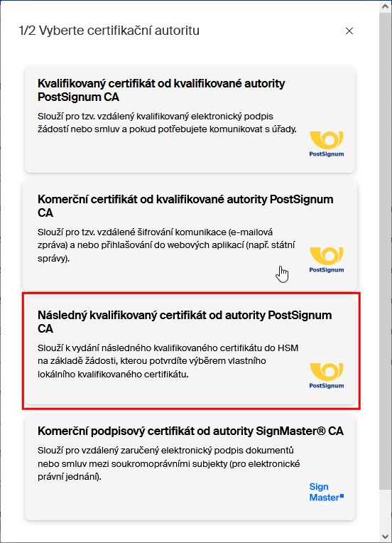Click description about vzdálený zaručený elektronický podpis
Viewport: 392px width, 543px height.
click(169, 463)
